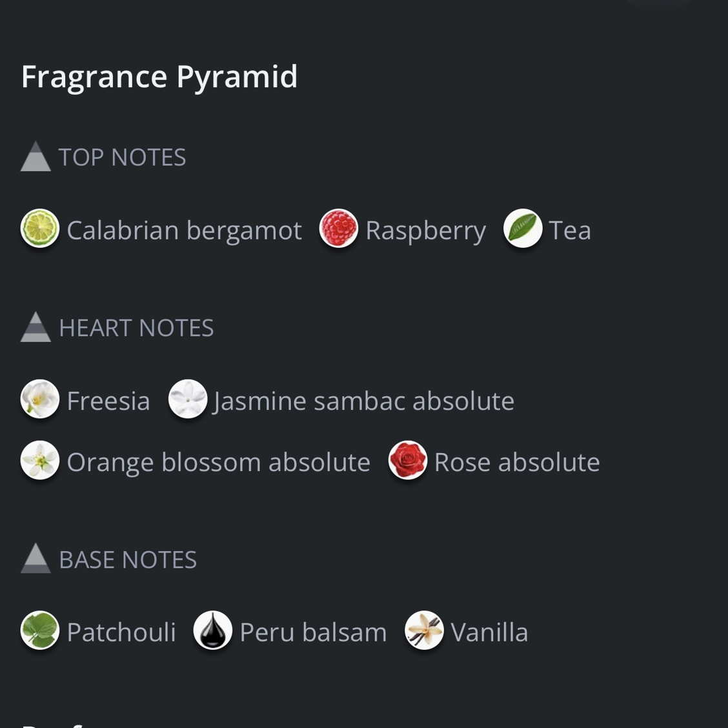Select the Raspberry note icon
The image size is (728, 728).
click(338, 228)
